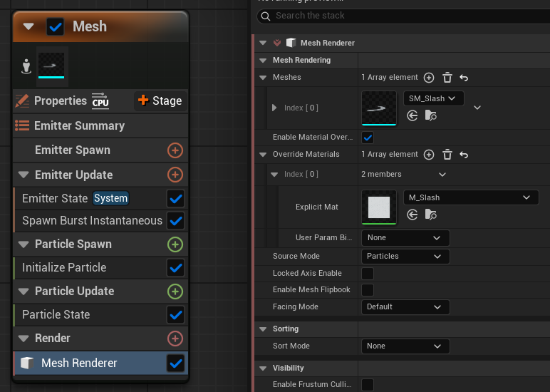The image size is (550, 392).
Task: Uncheck the Mesh emitter enabled checkbox
Action: [56, 27]
